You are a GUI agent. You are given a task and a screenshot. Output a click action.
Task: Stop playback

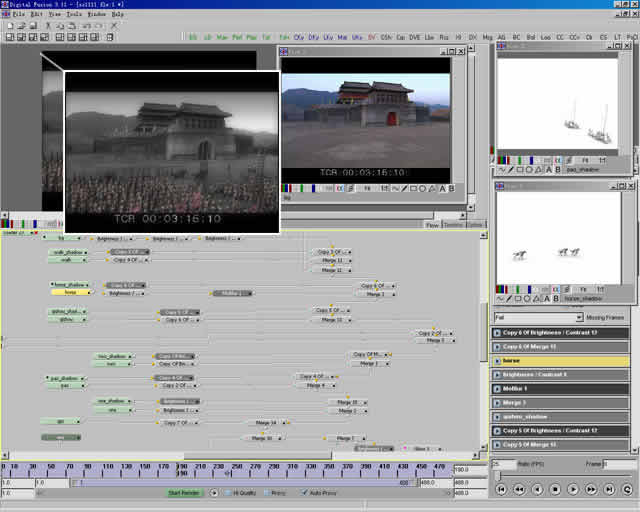(555, 489)
